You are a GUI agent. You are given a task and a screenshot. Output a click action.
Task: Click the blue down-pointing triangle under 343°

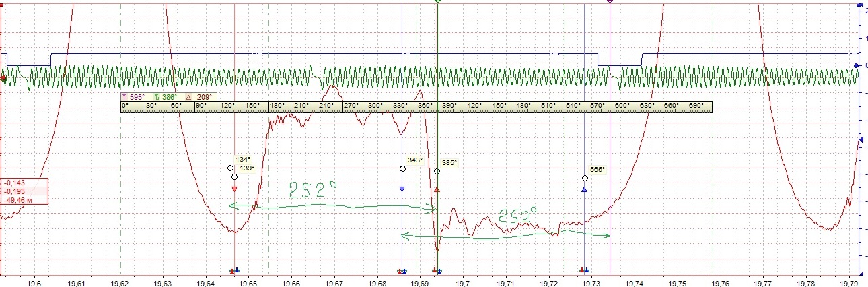(402, 189)
